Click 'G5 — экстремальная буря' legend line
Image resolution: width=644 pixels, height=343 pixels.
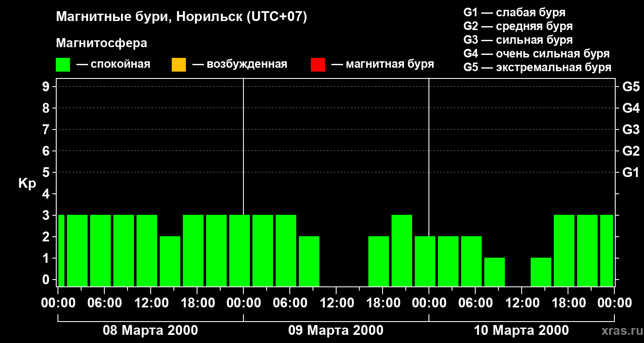point(537,67)
